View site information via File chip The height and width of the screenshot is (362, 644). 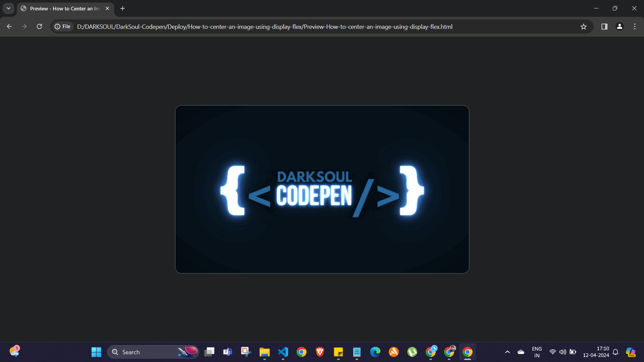(63, 26)
